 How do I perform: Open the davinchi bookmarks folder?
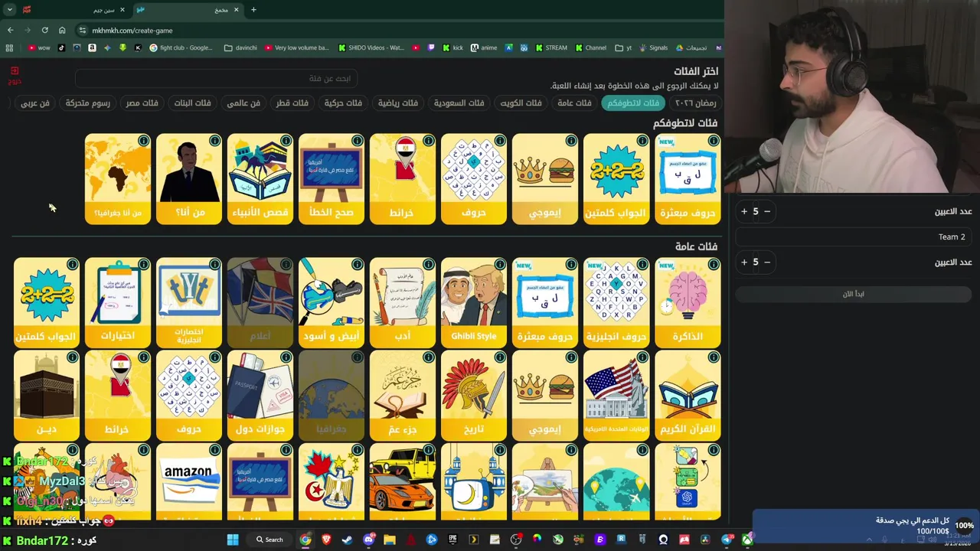tap(240, 47)
